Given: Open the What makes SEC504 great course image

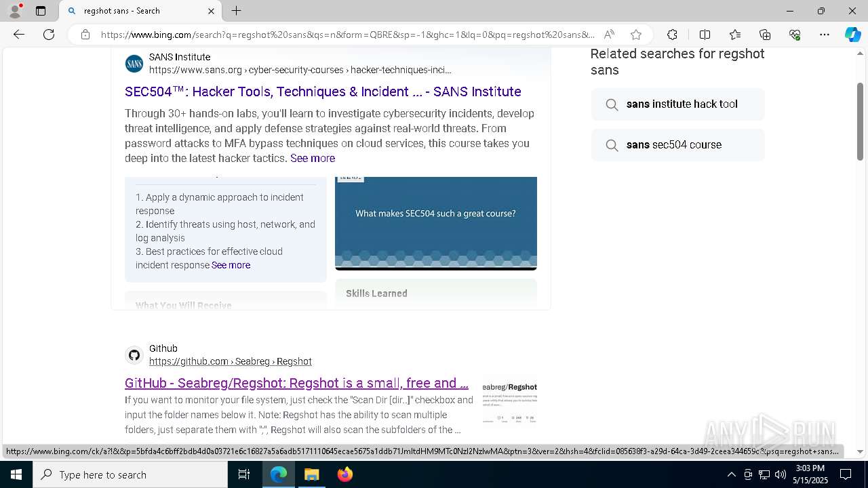Looking at the screenshot, I should 436,223.
